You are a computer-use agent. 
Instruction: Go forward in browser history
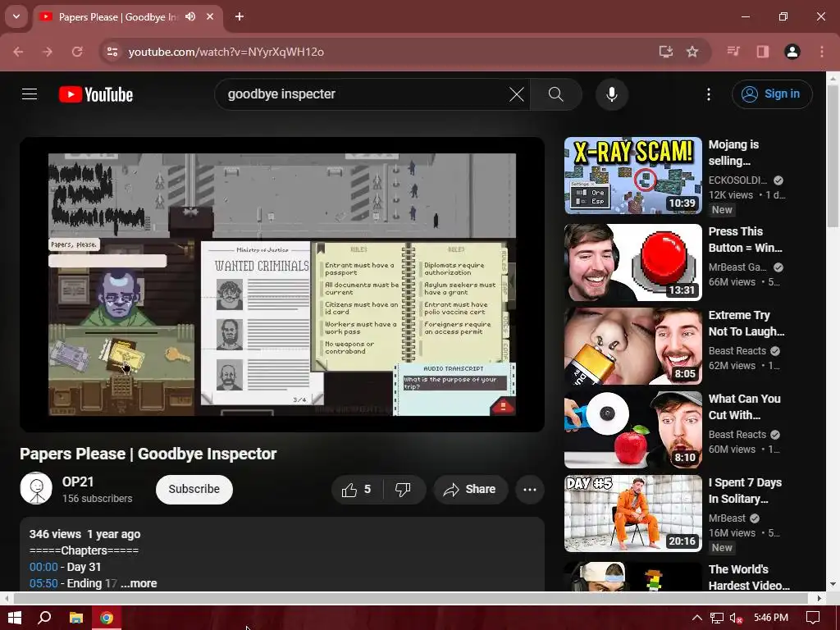(x=48, y=52)
